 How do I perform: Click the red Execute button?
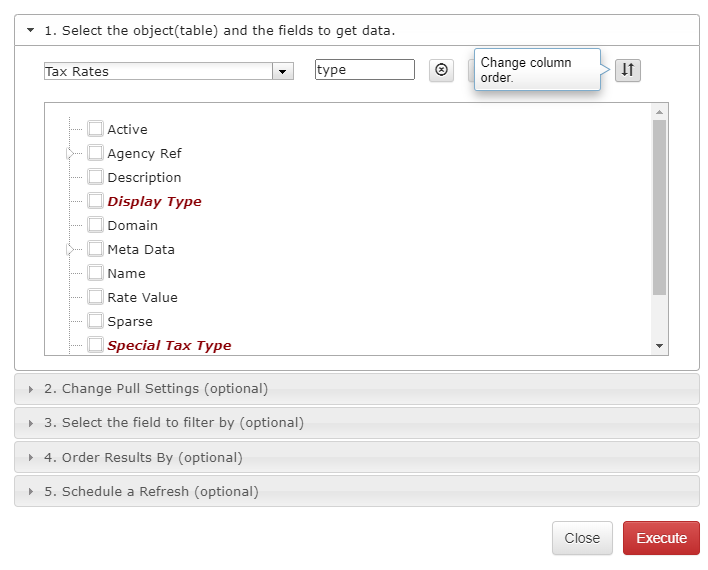[661, 538]
